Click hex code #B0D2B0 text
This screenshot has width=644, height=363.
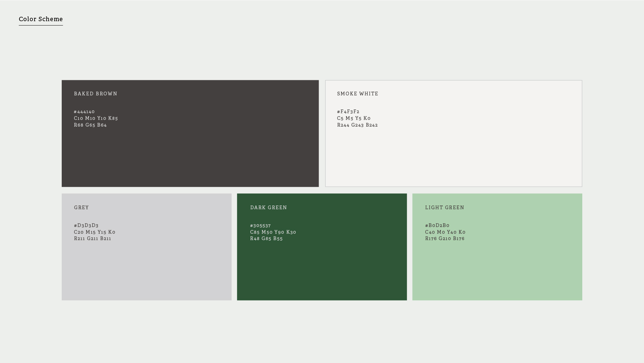click(437, 225)
